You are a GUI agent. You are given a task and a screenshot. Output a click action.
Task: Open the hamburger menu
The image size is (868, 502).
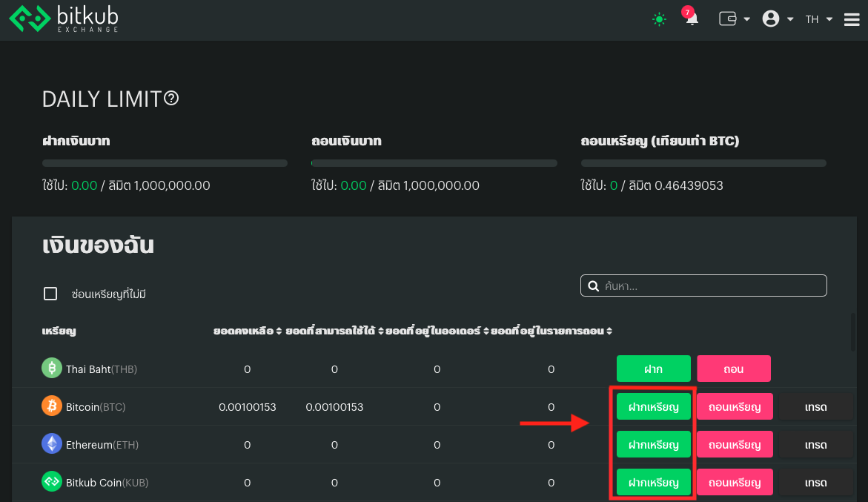(x=852, y=19)
